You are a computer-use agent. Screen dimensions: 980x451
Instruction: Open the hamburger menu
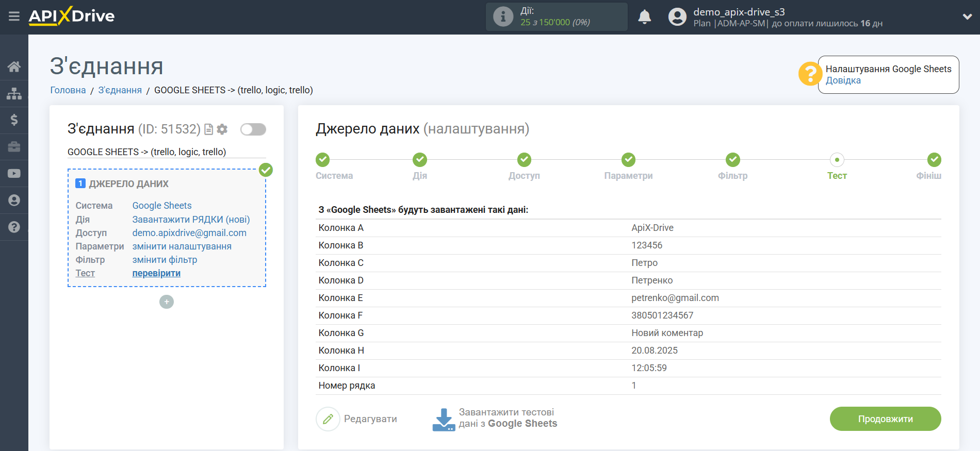(x=14, y=16)
